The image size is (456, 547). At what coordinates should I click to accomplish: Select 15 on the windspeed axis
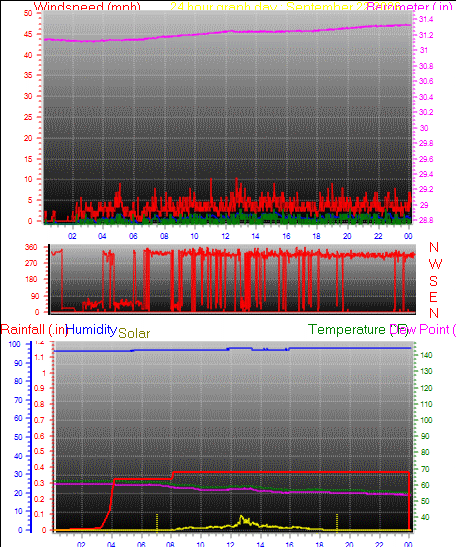pyautogui.click(x=28, y=159)
